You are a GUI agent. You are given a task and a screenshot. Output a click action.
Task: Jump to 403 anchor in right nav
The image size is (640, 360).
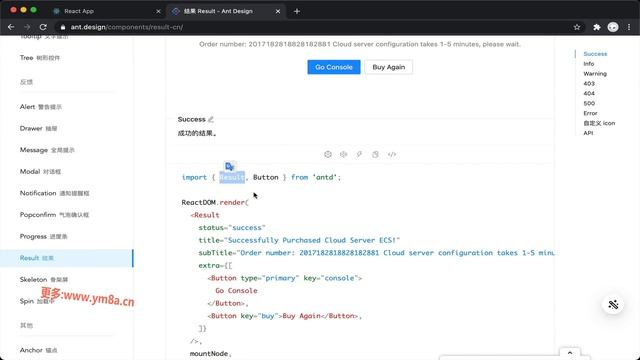click(589, 83)
